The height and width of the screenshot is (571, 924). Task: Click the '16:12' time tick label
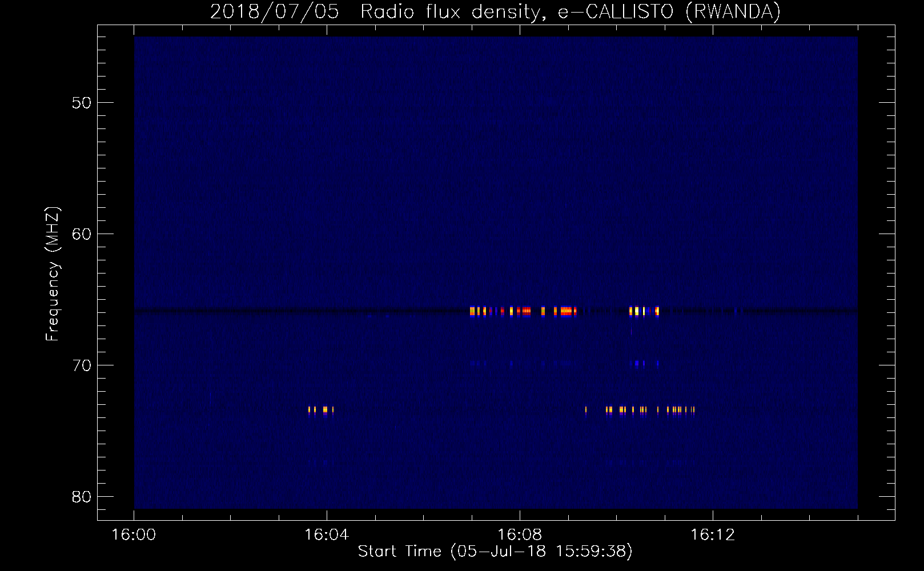pos(713,535)
